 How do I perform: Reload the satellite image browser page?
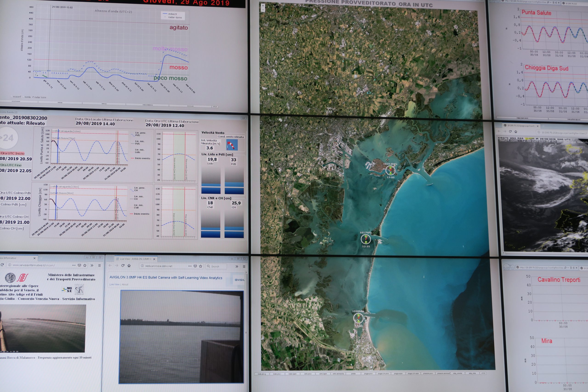pos(510,132)
